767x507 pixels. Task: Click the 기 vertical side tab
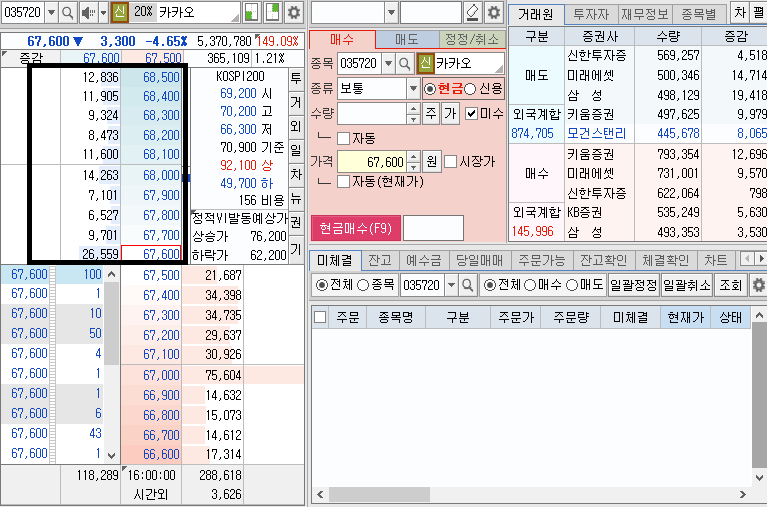coord(296,249)
